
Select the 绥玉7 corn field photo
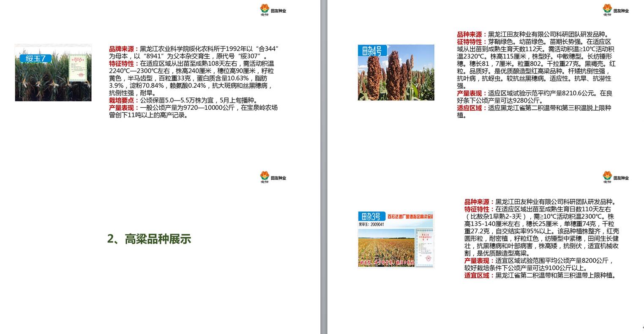[53, 73]
